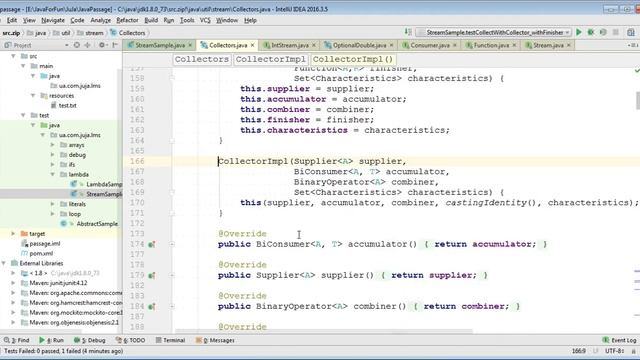Open the VCS menu

[x=205, y=20]
